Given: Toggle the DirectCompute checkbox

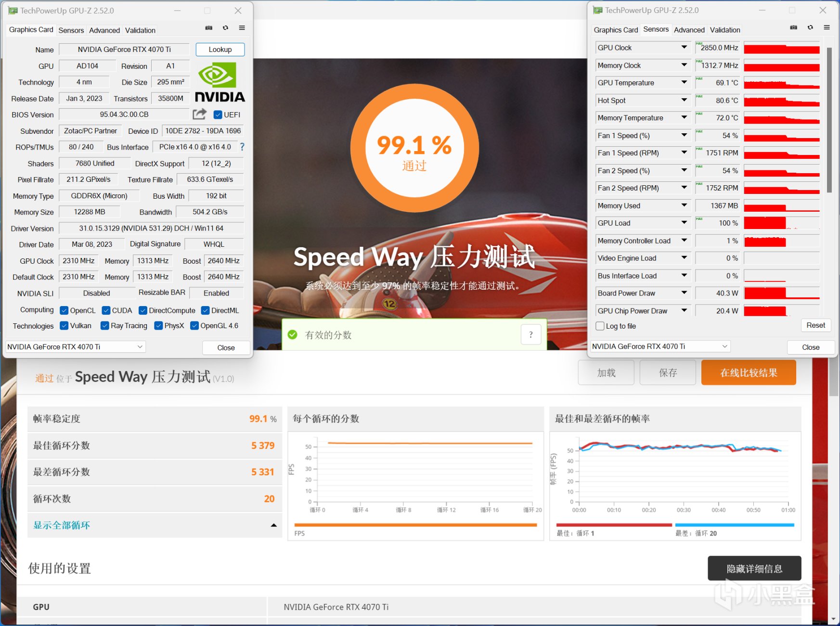Looking at the screenshot, I should pyautogui.click(x=143, y=310).
